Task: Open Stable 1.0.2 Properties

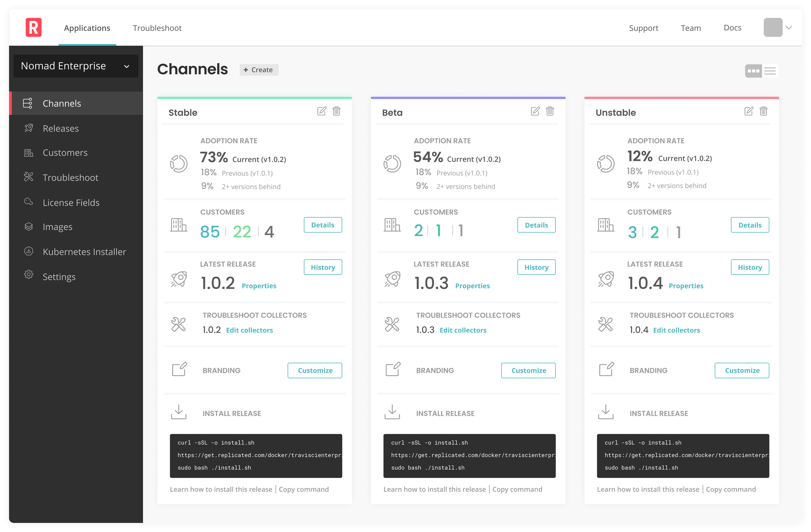Action: click(x=259, y=286)
